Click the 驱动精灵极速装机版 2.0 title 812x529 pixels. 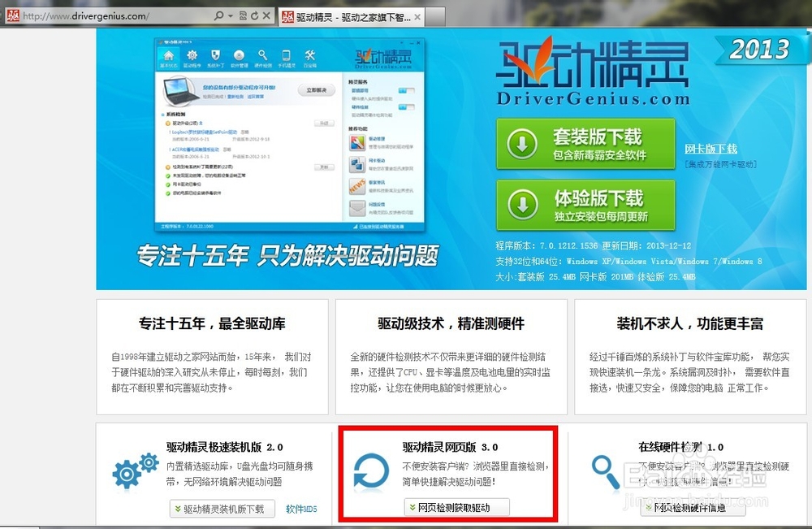pyautogui.click(x=225, y=447)
